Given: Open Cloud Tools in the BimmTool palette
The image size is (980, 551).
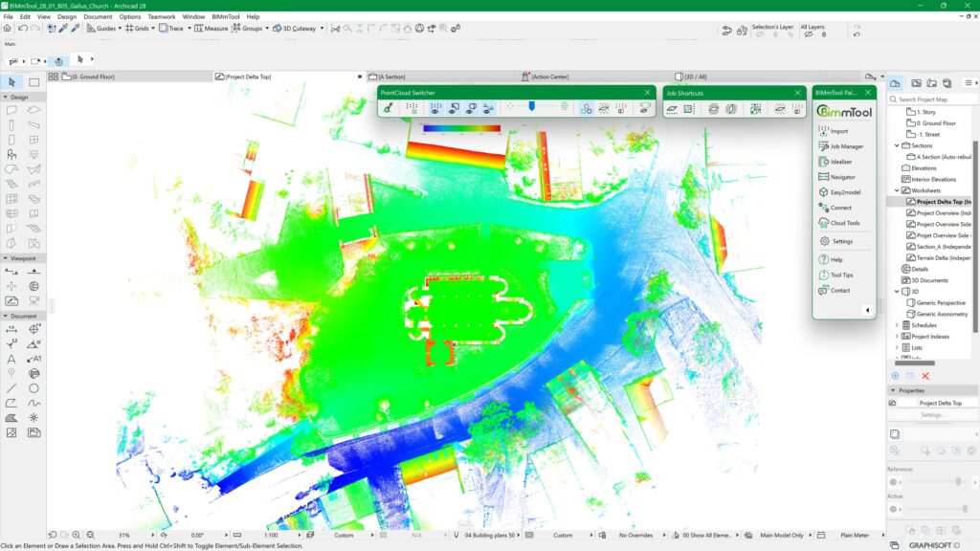Looking at the screenshot, I should [844, 223].
